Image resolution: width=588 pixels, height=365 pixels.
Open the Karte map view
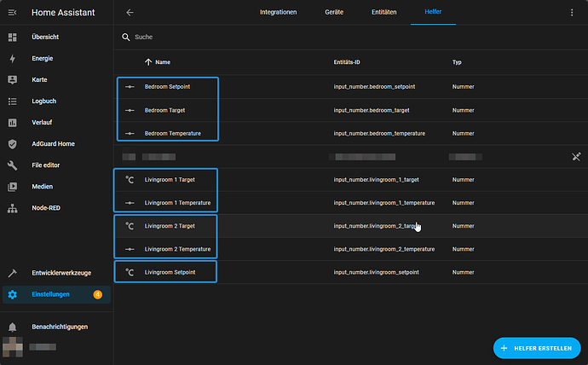(39, 80)
